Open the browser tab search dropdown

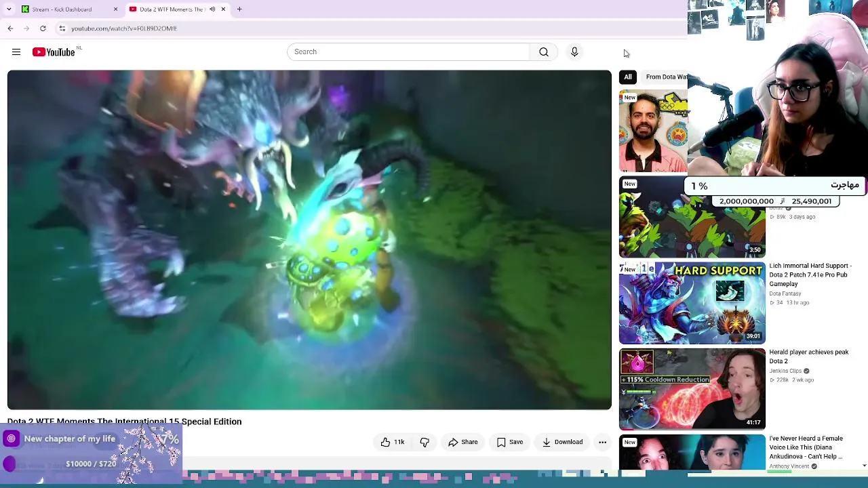(x=9, y=9)
